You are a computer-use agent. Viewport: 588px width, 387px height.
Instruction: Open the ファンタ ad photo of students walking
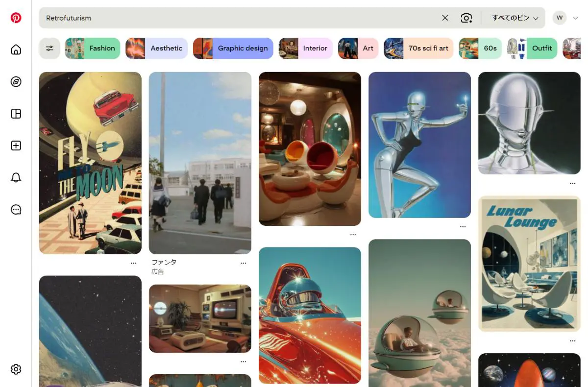(200, 163)
